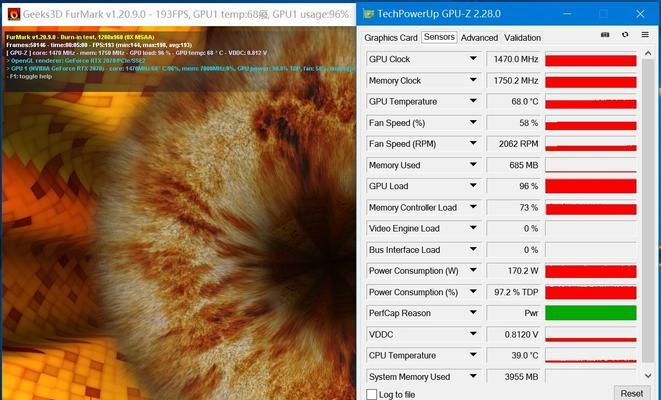Go to the Validation tab
Screen dimensions: 661x400
[x=522, y=38]
